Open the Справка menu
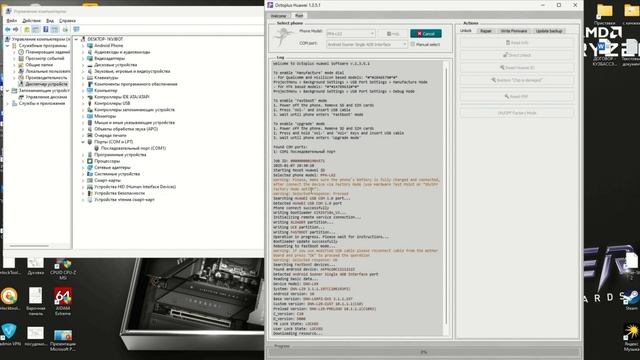This screenshot has height=360, width=640. coord(67,20)
